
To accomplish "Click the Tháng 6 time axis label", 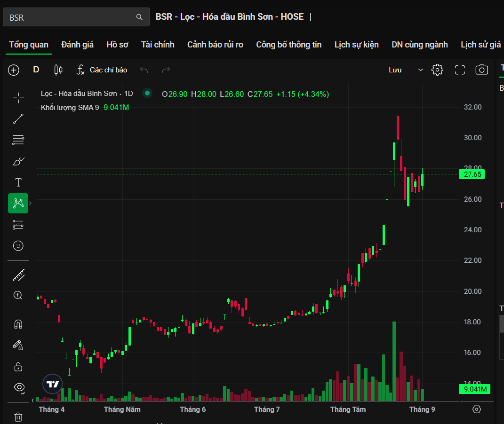I will coord(192,409).
